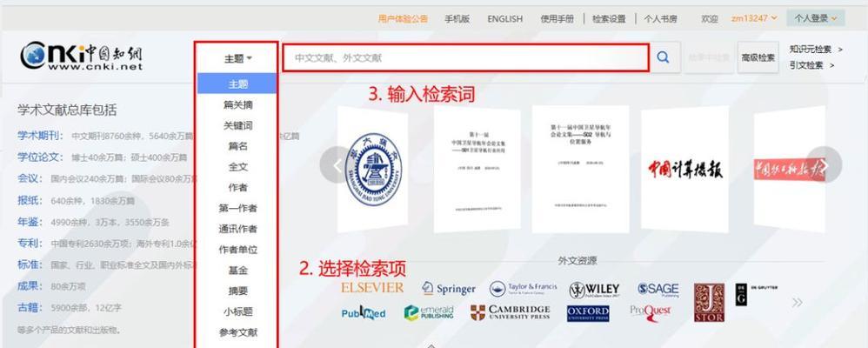
Task: Open 第十一届中国卫星导航年会 S01 proceedings cover
Action: [477, 169]
